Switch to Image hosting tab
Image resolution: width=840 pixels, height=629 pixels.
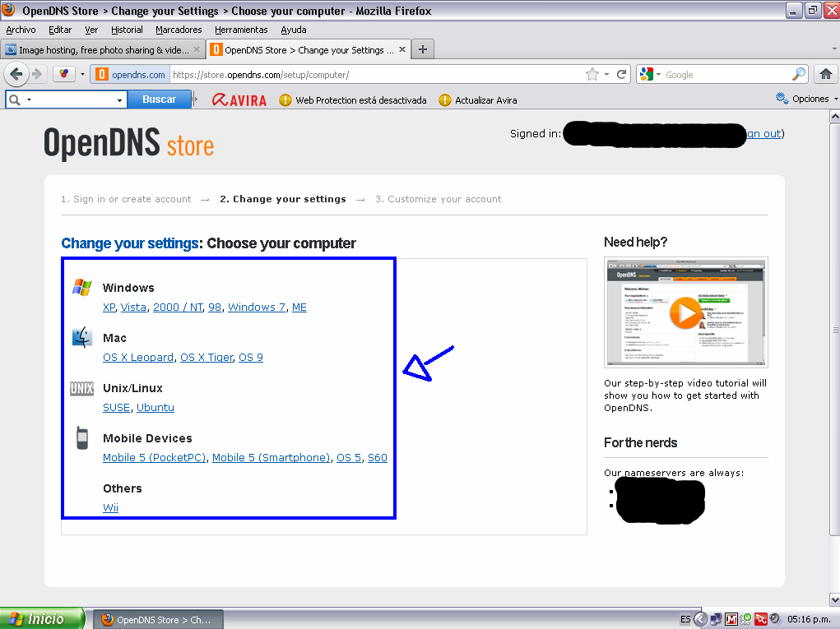coord(103,50)
